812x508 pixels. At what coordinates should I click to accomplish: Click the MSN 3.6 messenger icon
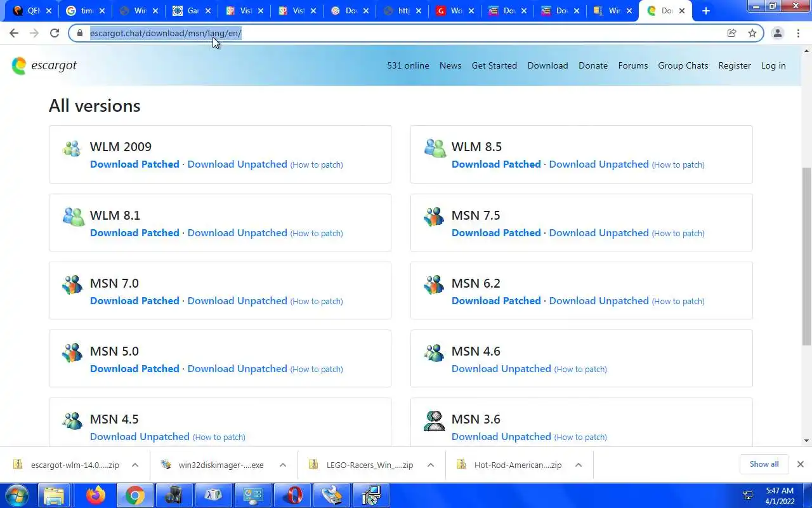coord(434,420)
